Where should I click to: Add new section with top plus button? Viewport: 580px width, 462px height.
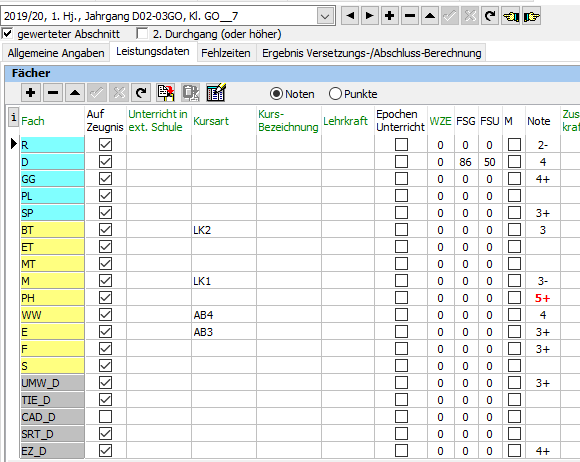click(x=390, y=16)
